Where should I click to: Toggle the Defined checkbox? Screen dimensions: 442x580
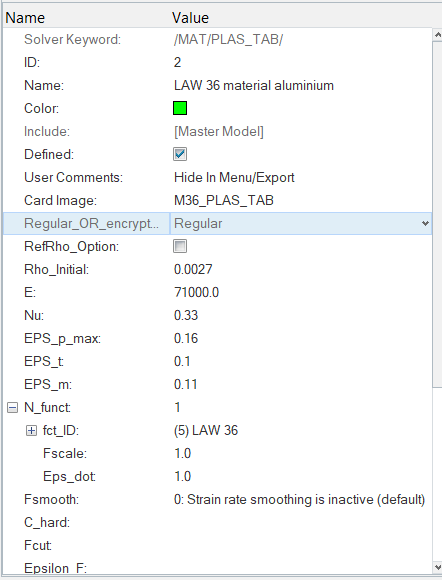tap(180, 154)
